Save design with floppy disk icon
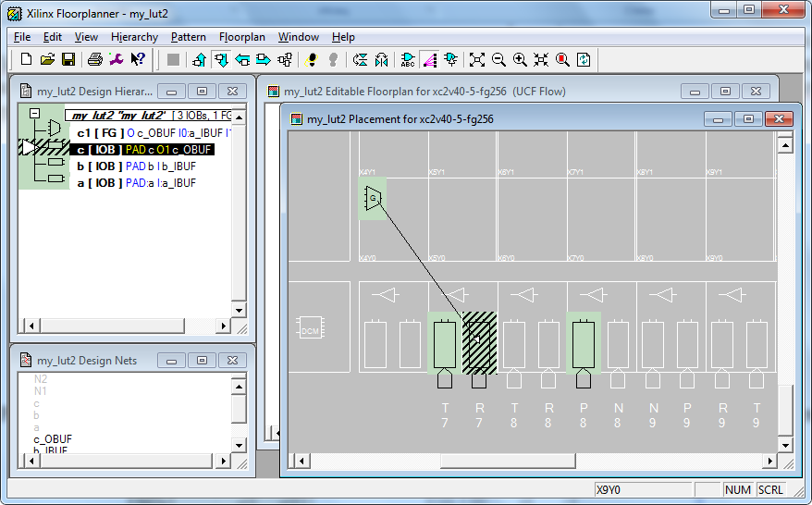This screenshot has height=505, width=812. pyautogui.click(x=68, y=59)
